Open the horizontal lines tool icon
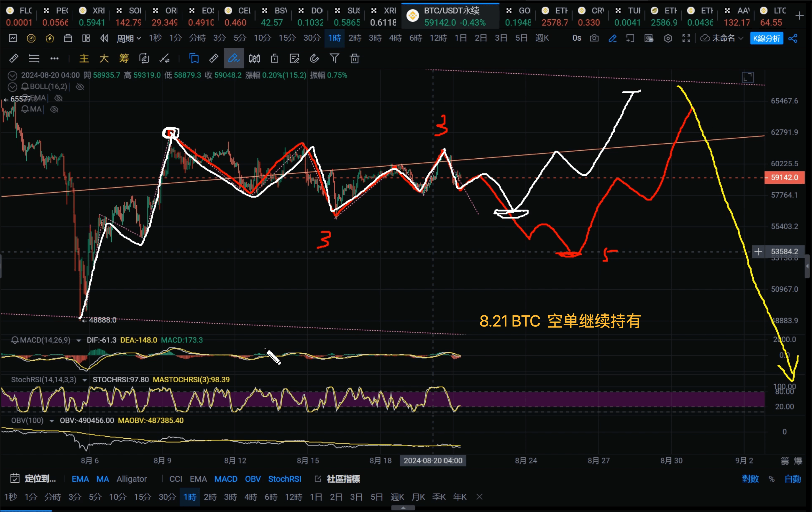 (34, 59)
